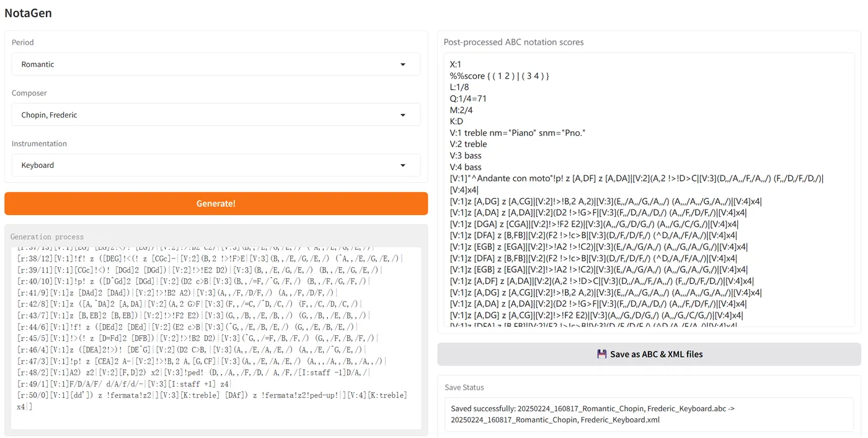Image resolution: width=868 pixels, height=438 pixels.
Task: Click the Period dropdown arrow
Action: tap(403, 64)
